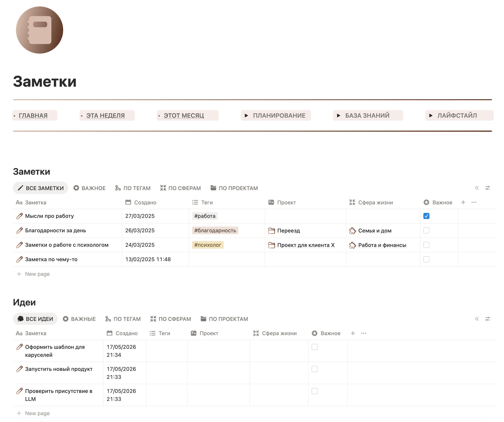Switch to ПО ТЕГАМ view in Идеи
This screenshot has height=422, width=504.
click(123, 319)
